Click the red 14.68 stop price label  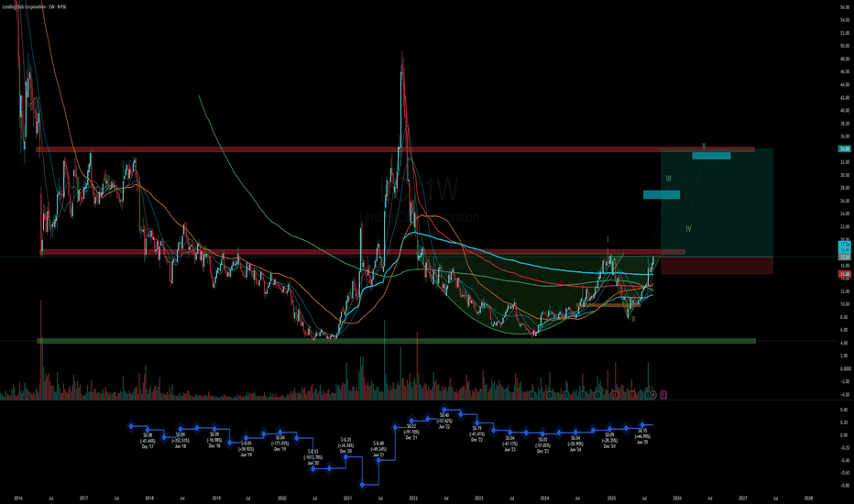point(845,274)
